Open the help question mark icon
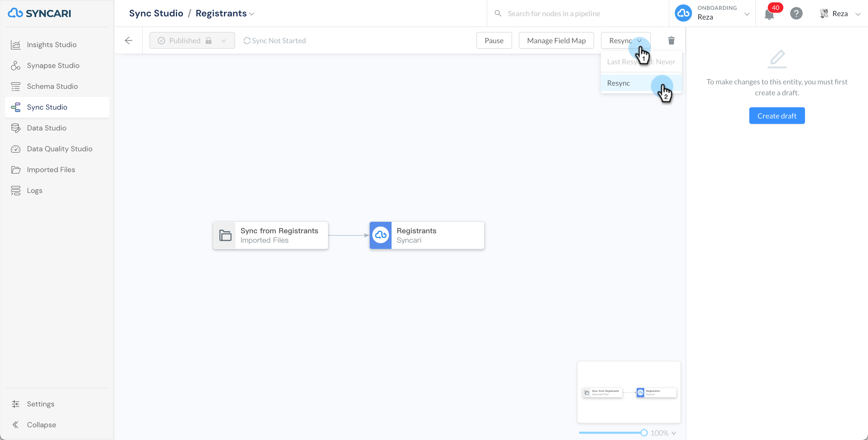Screen dimensions: 868x440 point(796,14)
